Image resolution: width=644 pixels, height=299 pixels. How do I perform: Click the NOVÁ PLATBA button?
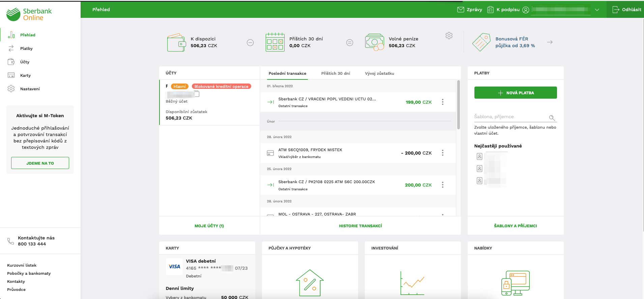[x=516, y=93]
